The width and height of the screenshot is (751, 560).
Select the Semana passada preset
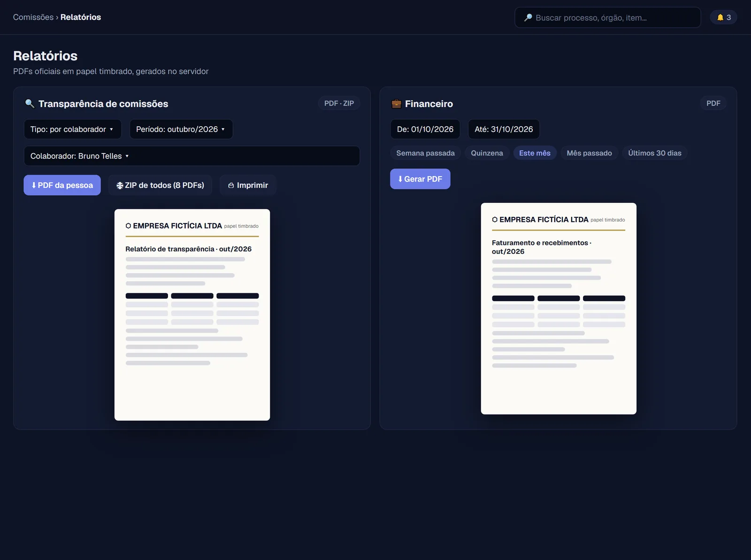pos(425,153)
